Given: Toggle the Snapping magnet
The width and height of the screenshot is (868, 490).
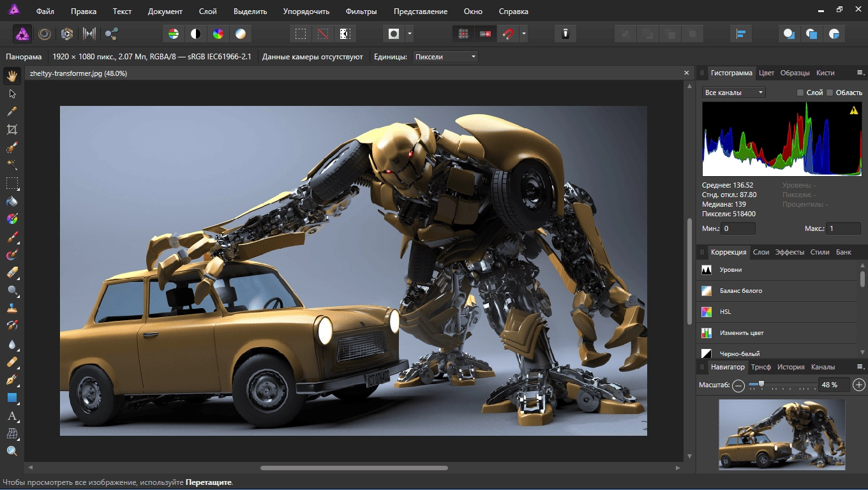Looking at the screenshot, I should (x=508, y=34).
